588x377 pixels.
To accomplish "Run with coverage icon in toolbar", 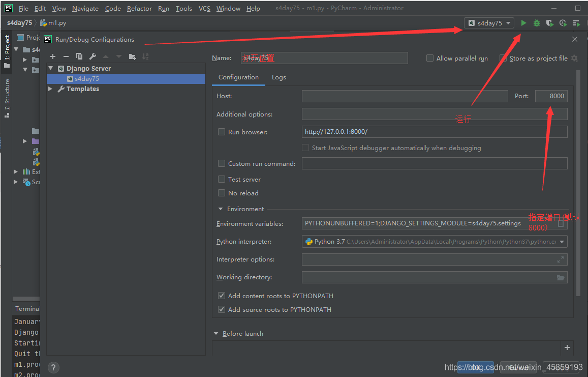I will click(550, 23).
